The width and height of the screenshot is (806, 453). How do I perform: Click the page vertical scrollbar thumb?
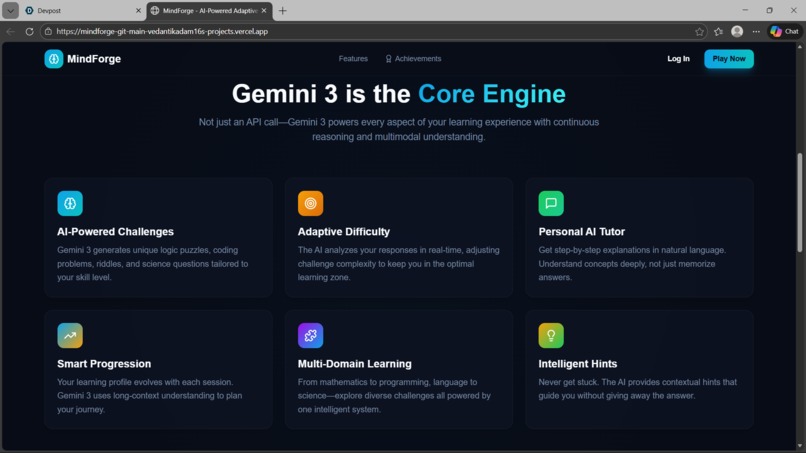click(x=800, y=203)
